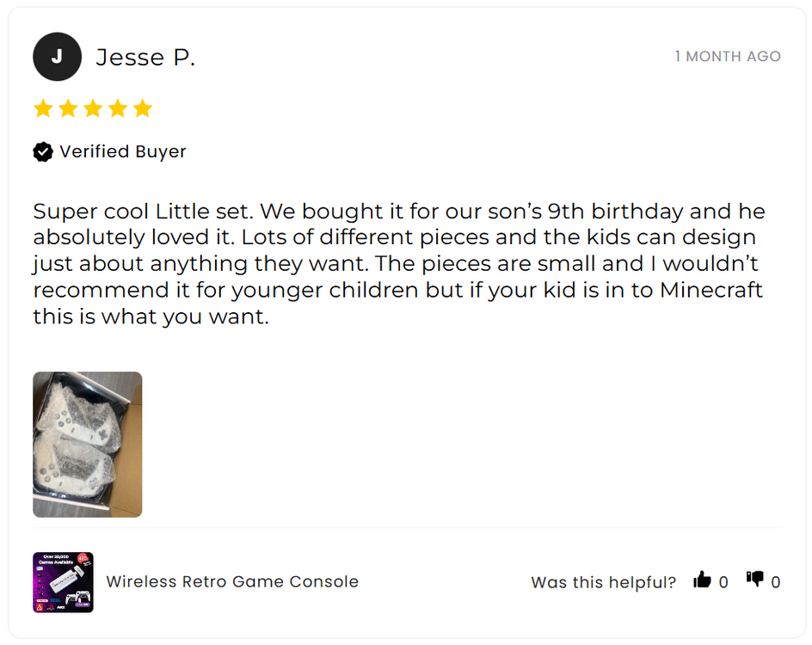Click the "Super cool Little set" review text

point(143,212)
